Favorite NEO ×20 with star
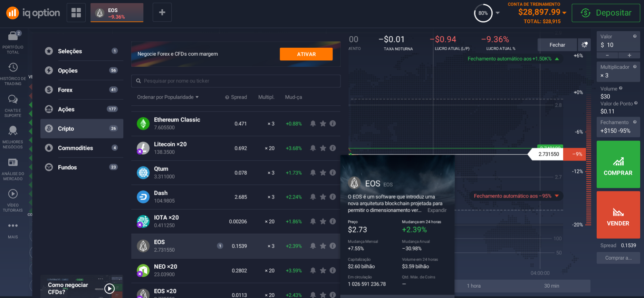The width and height of the screenshot is (644, 298). [x=323, y=270]
